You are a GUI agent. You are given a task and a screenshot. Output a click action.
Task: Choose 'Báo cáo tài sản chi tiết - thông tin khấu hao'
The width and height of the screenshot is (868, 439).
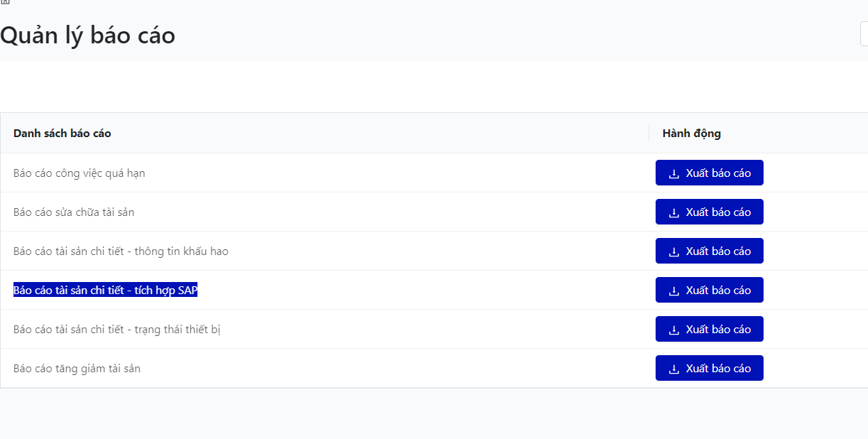pyautogui.click(x=121, y=251)
